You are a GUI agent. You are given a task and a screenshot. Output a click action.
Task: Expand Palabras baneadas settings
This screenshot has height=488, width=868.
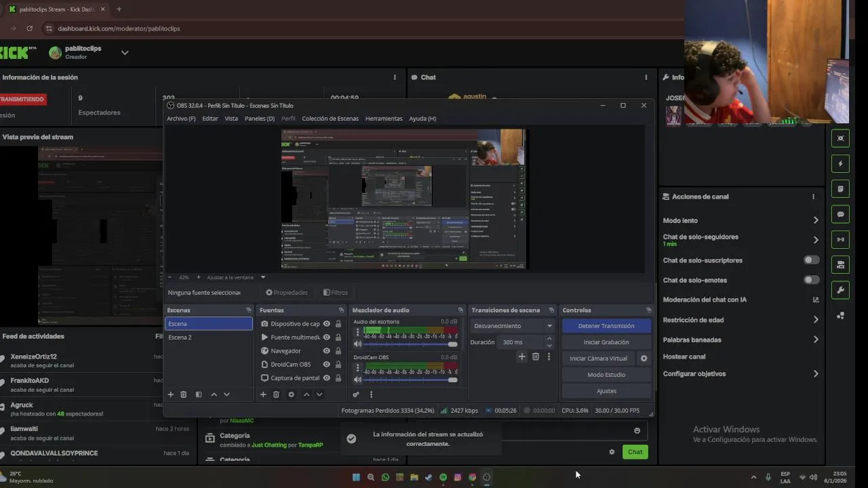(816, 340)
